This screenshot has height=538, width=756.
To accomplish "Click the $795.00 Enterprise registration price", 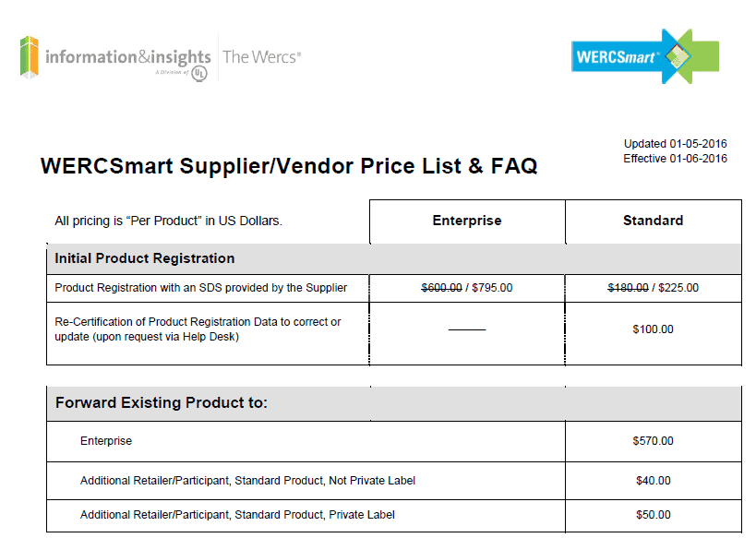I will [x=492, y=288].
